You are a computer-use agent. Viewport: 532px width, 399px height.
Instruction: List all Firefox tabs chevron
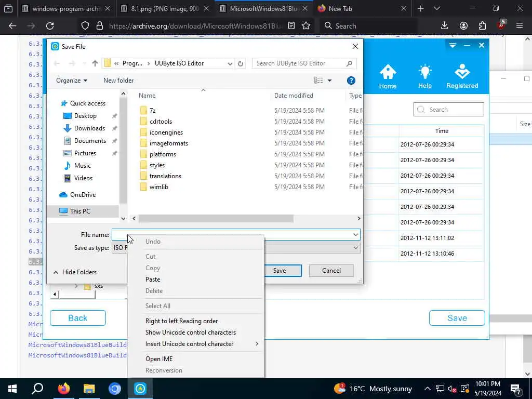coord(436,9)
